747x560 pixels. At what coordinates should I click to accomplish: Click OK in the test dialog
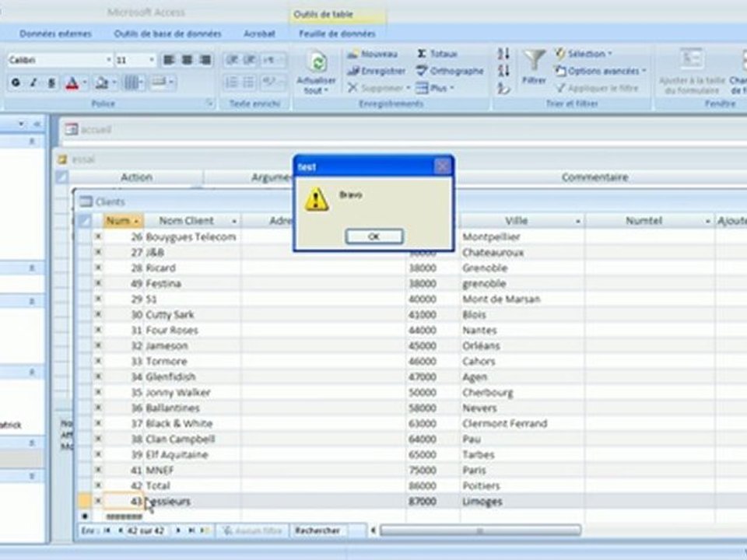coord(374,236)
